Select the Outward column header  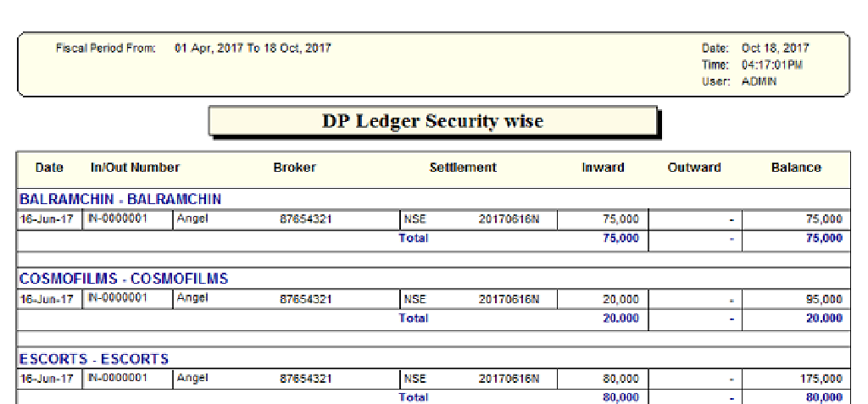tap(694, 168)
